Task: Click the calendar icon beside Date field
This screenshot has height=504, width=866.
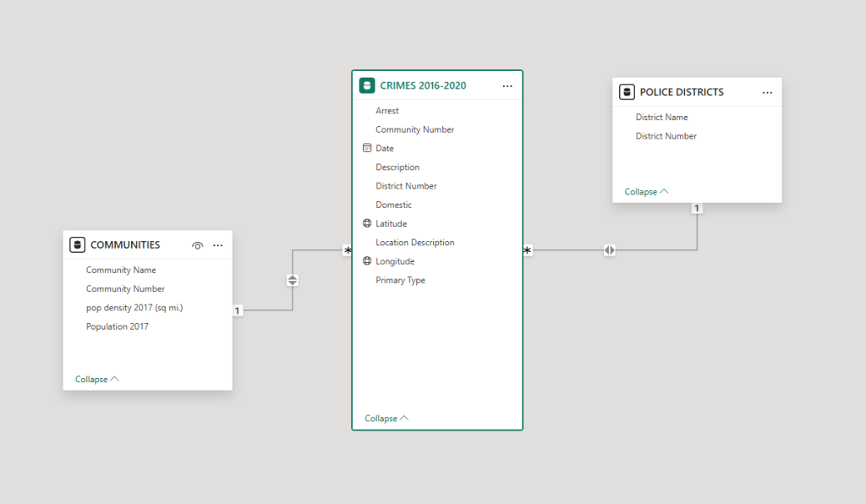Action: pos(367,148)
